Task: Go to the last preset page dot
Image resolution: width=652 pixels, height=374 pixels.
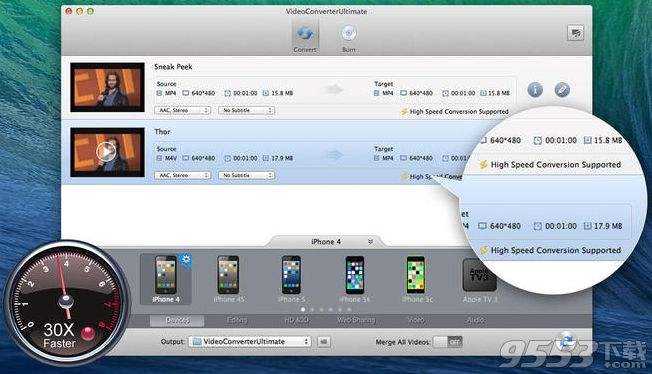Action: (349, 310)
